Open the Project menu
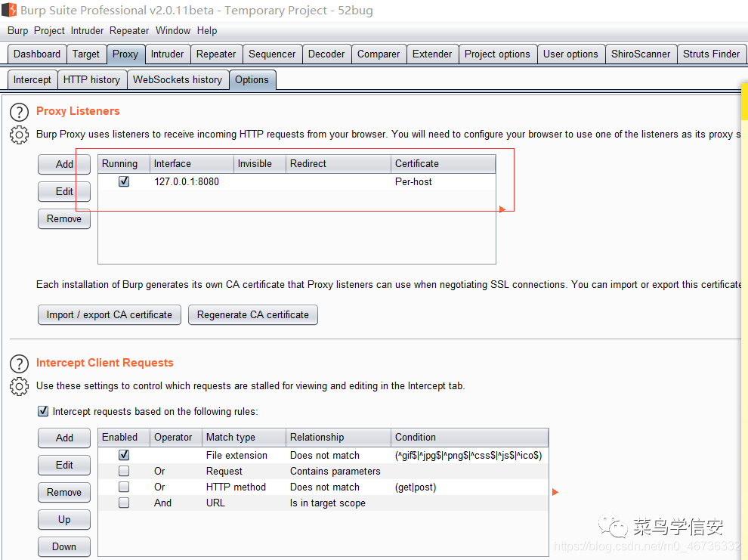This screenshot has width=748, height=560. click(x=49, y=30)
